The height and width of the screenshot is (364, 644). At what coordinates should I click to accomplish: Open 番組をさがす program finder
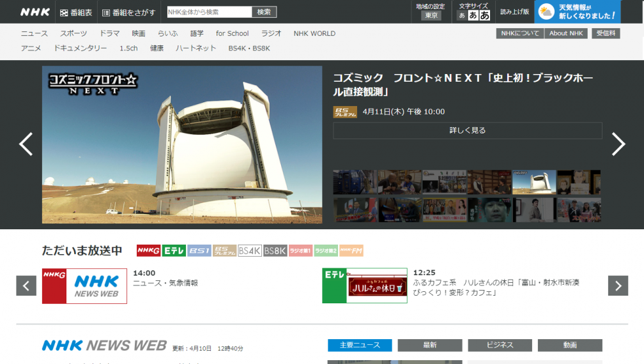click(x=129, y=13)
